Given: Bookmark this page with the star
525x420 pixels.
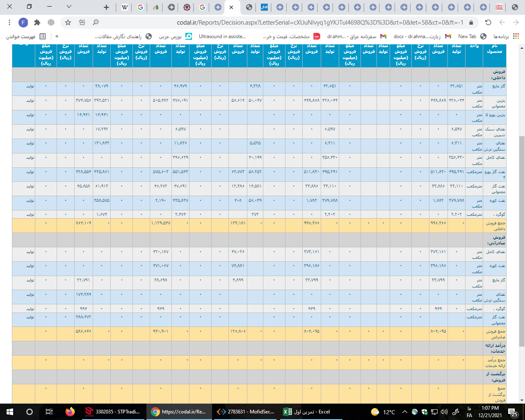Looking at the screenshot, I should [x=68, y=22].
